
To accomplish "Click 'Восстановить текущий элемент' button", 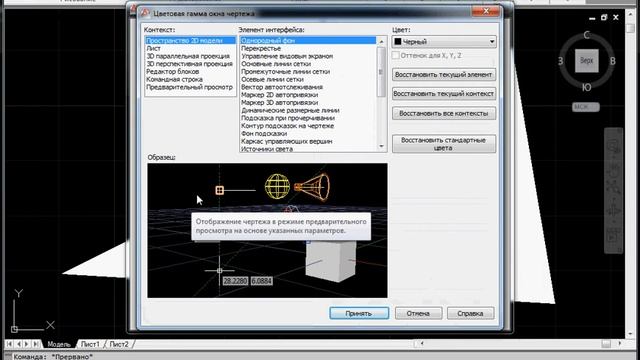I will pos(444,75).
